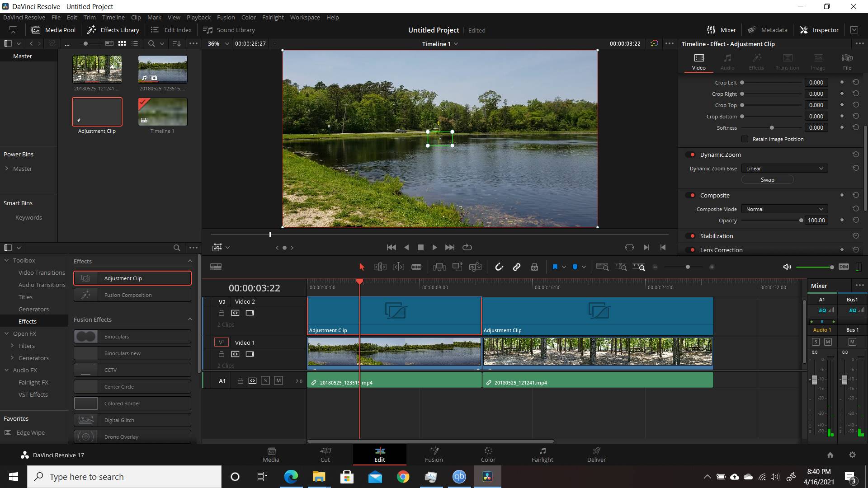The image size is (868, 488).
Task: Go to first frame of timeline
Action: pos(392,247)
